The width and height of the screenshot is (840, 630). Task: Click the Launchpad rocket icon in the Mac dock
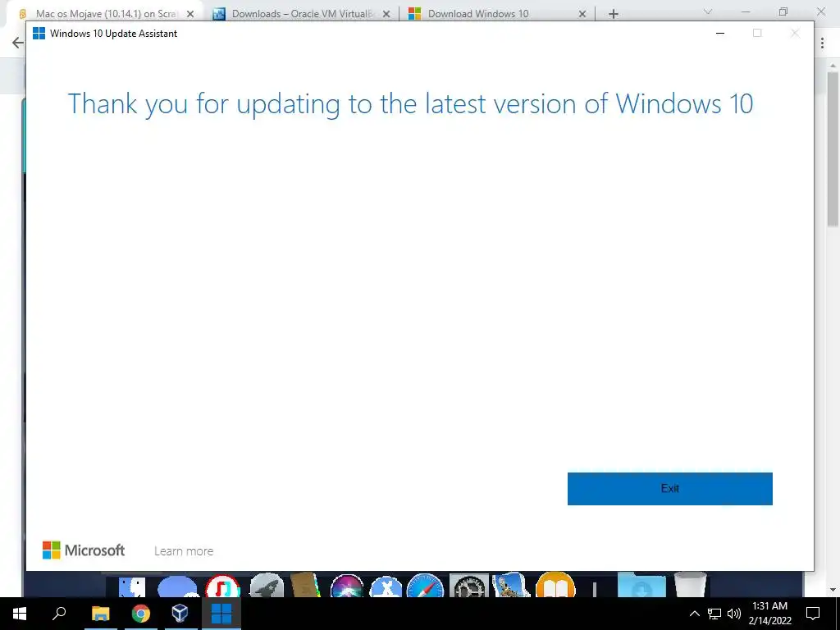pyautogui.click(x=267, y=585)
